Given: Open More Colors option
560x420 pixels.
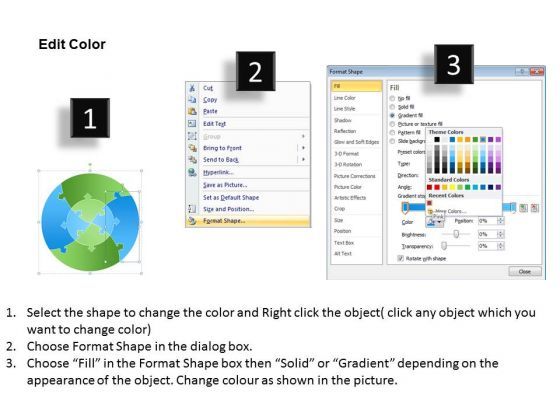Looking at the screenshot, I should tap(450, 211).
